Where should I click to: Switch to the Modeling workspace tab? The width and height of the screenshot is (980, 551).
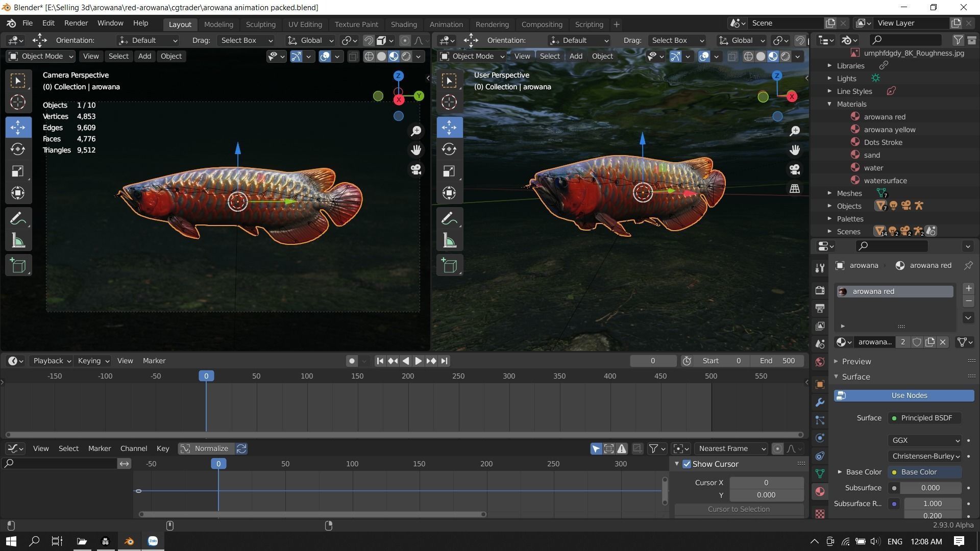(218, 24)
